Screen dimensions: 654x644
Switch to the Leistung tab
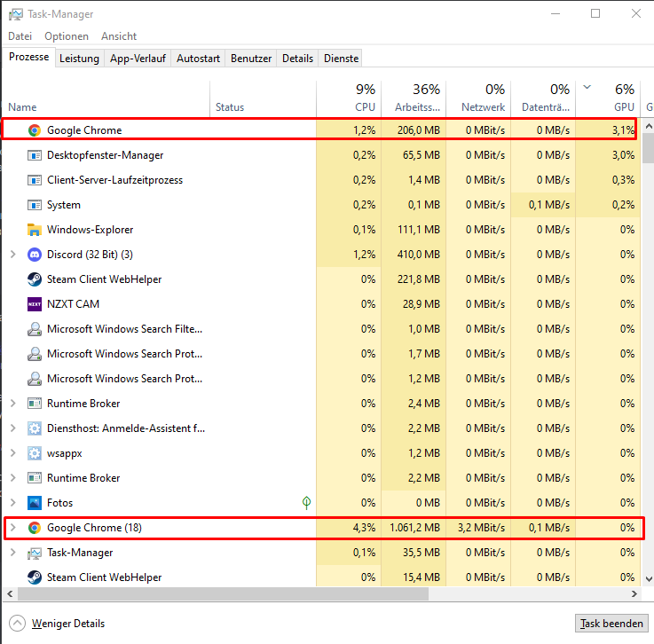tap(79, 59)
